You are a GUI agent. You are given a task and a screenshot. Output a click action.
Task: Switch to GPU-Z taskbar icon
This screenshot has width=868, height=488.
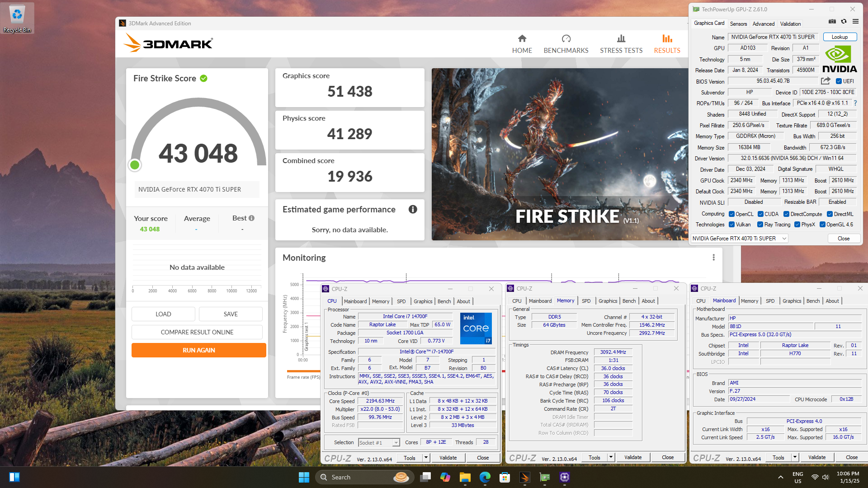(545, 477)
